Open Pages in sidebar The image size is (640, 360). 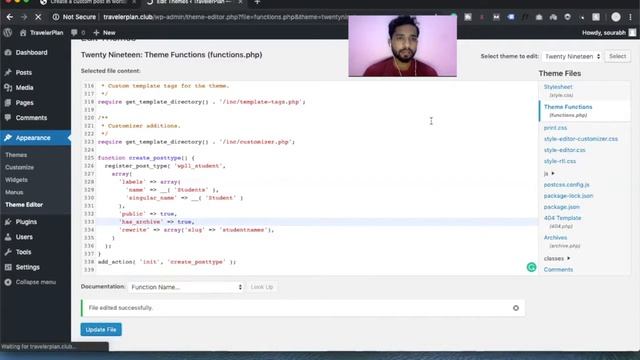(x=24, y=103)
